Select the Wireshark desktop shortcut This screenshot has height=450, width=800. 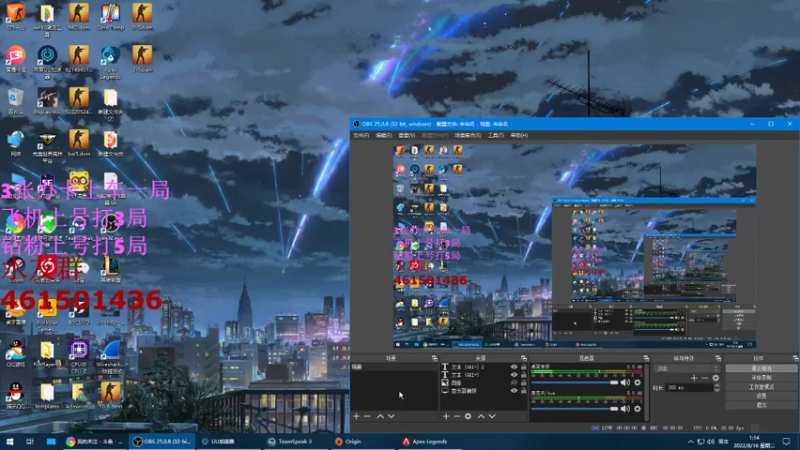(x=110, y=358)
